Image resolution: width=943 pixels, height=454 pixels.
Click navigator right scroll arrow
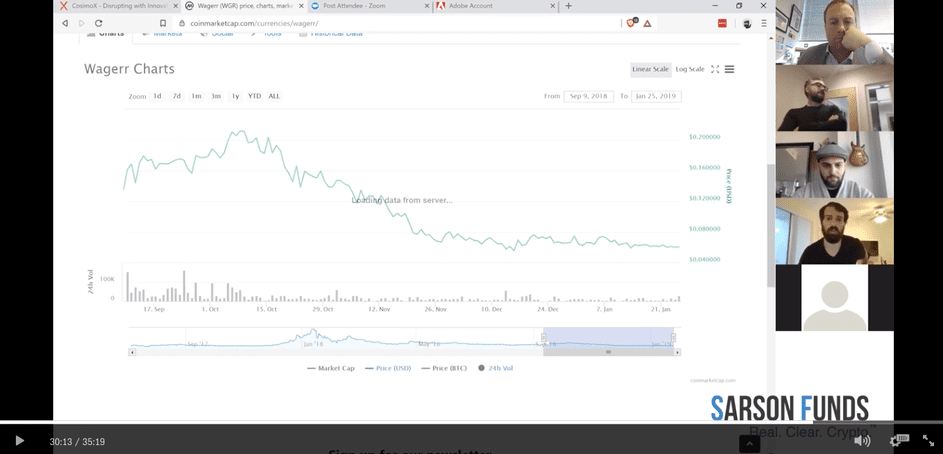click(x=678, y=352)
